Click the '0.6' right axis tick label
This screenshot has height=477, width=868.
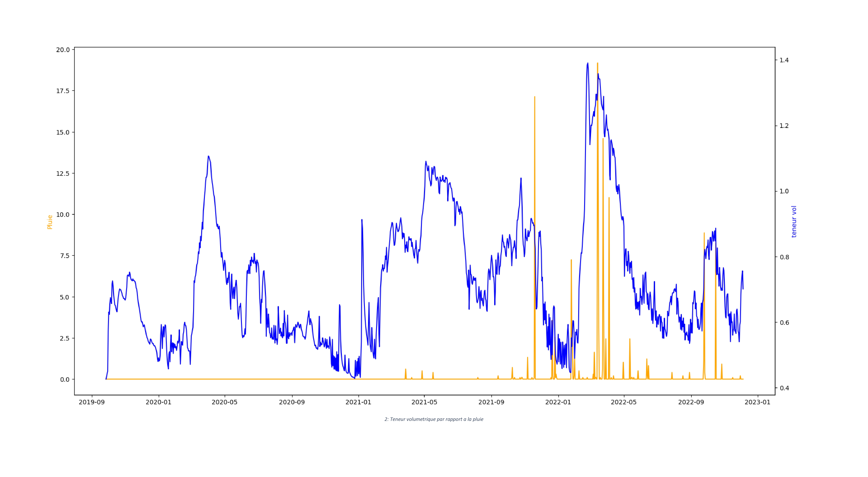(784, 322)
